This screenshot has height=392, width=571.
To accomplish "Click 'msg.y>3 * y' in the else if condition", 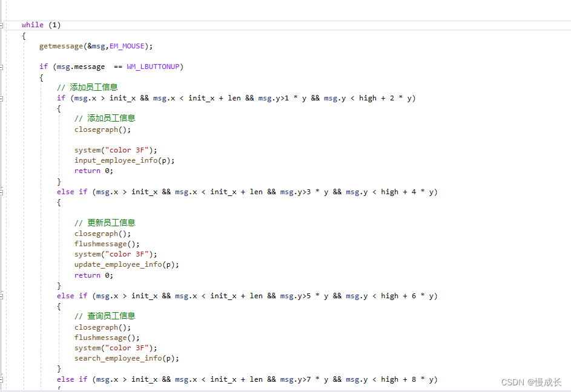I will tap(304, 192).
